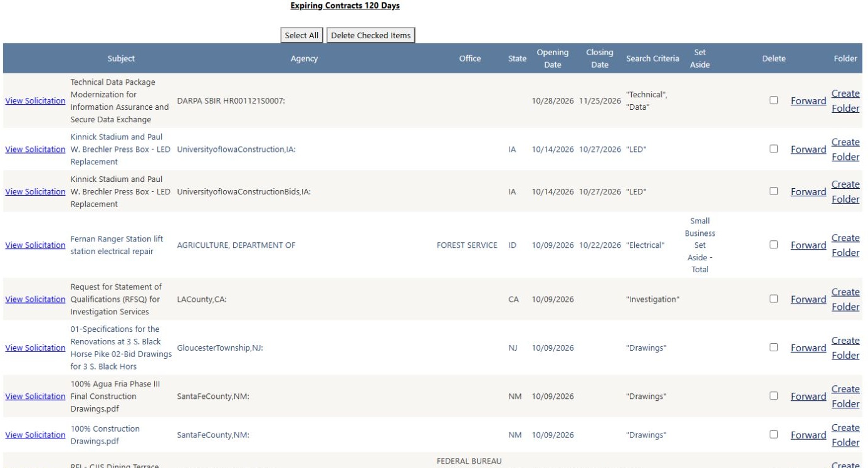868x468 pixels.
Task: Click Small Business Set Aside - Total cell
Action: [x=700, y=245]
